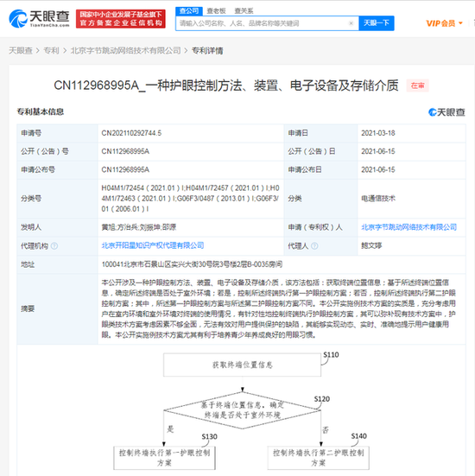Viewport: 475px width, 476px height.
Task: Click flowchart box S140 第二护眼控制方案
Action: (x=319, y=458)
